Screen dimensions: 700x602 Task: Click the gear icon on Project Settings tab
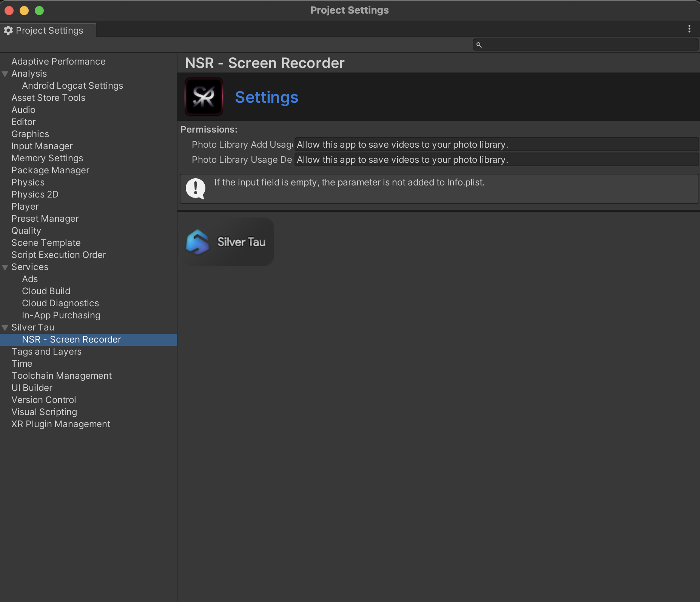tap(8, 30)
